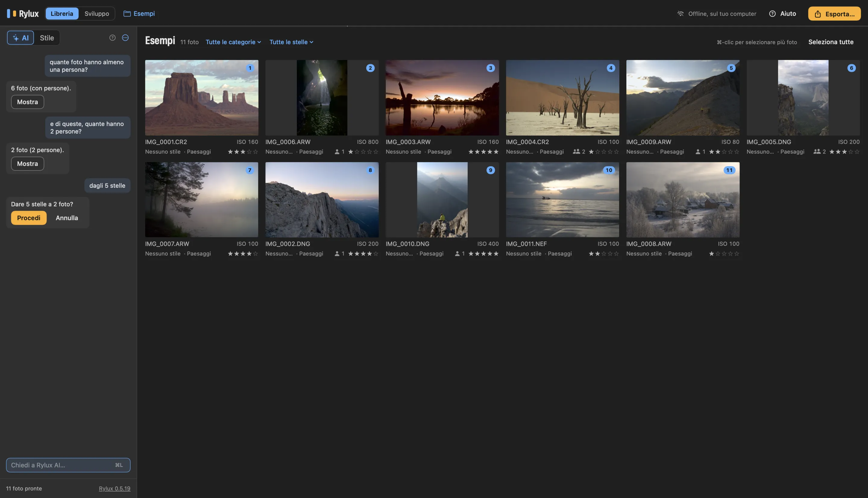
Task: Click the person icon on IMG_0006.ARW
Action: tap(337, 152)
